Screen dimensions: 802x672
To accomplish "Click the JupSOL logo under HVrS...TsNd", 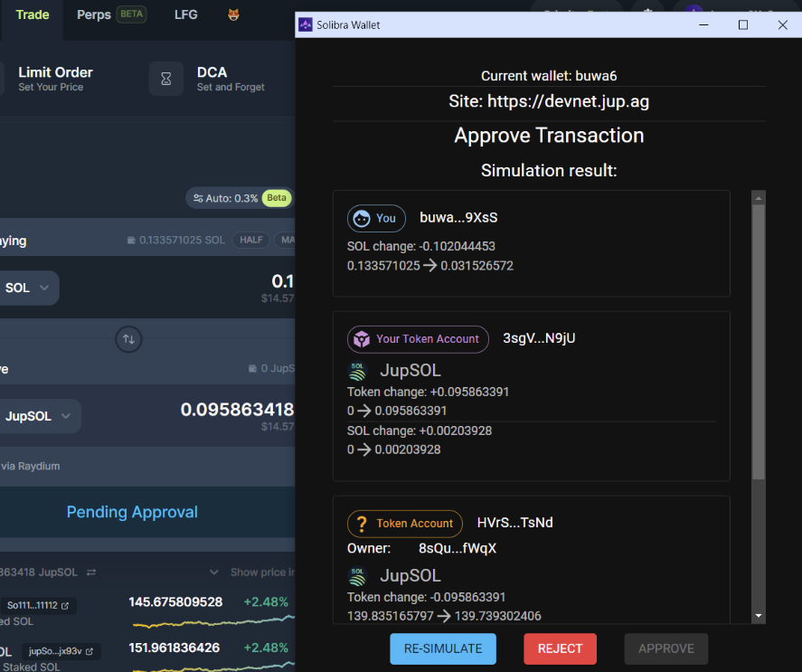I will (357, 576).
